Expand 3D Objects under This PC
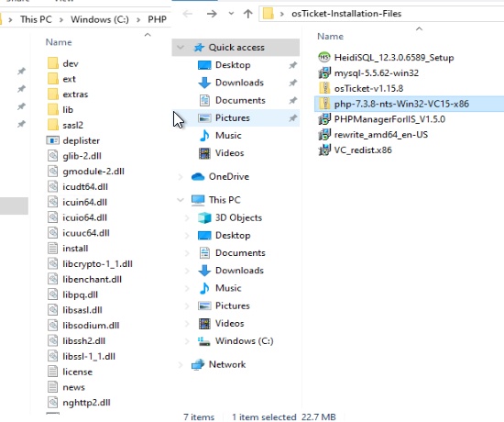This screenshot has width=504, height=422. pos(187,218)
